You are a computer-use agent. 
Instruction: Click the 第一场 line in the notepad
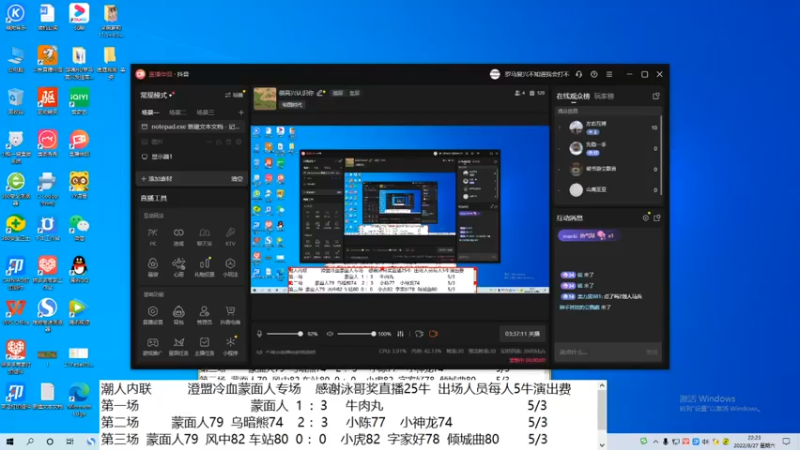(x=323, y=406)
